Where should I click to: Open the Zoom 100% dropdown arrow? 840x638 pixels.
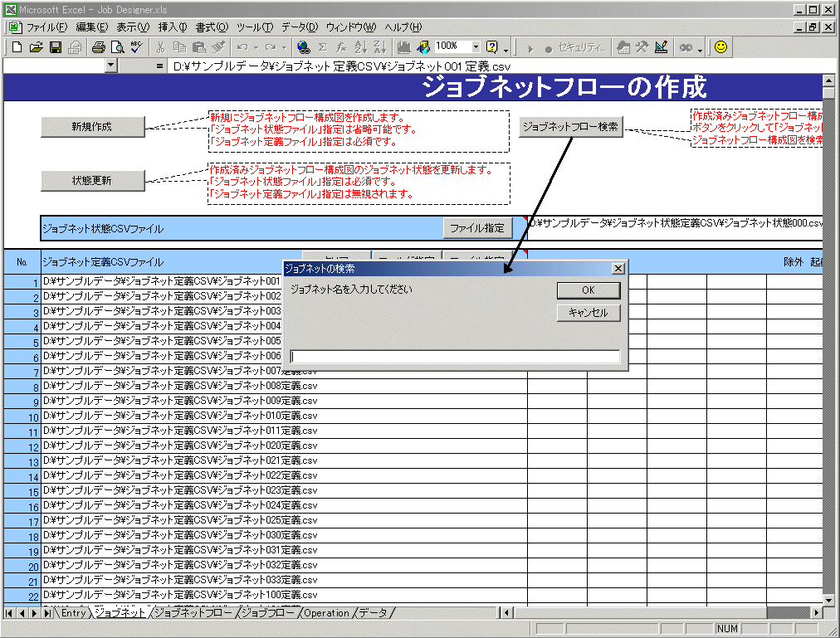point(476,47)
